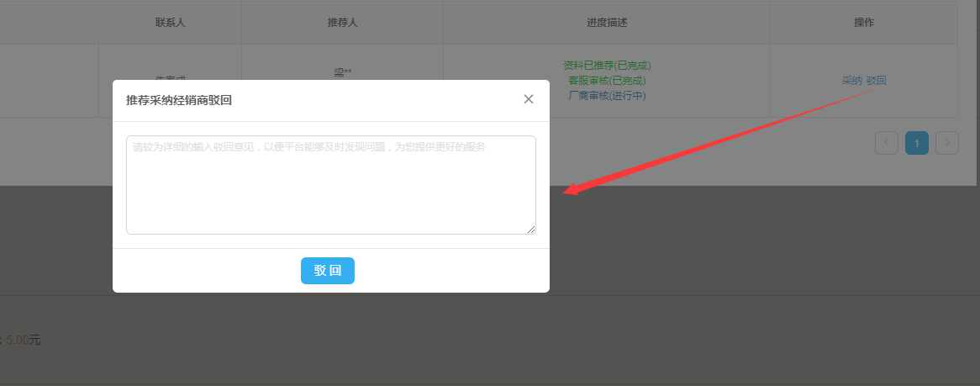Click the 驳回 link in the table row

point(877,81)
